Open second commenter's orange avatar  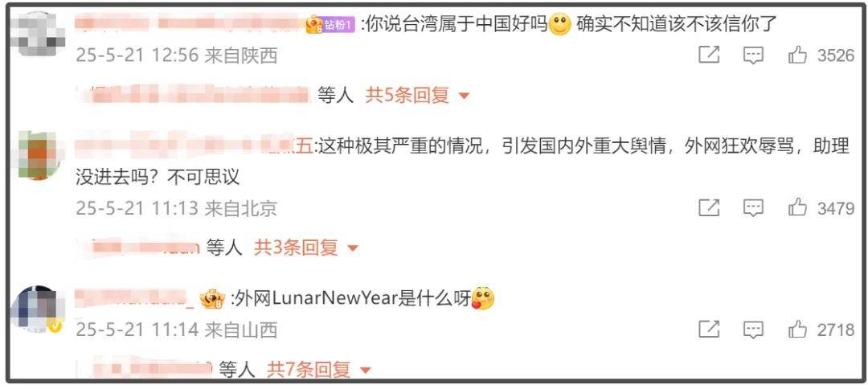point(38,156)
